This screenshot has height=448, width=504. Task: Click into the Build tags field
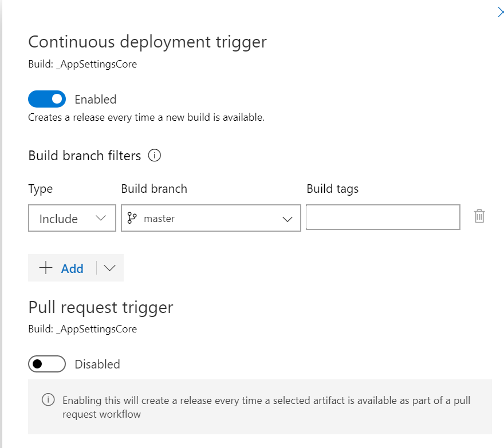pyautogui.click(x=383, y=217)
